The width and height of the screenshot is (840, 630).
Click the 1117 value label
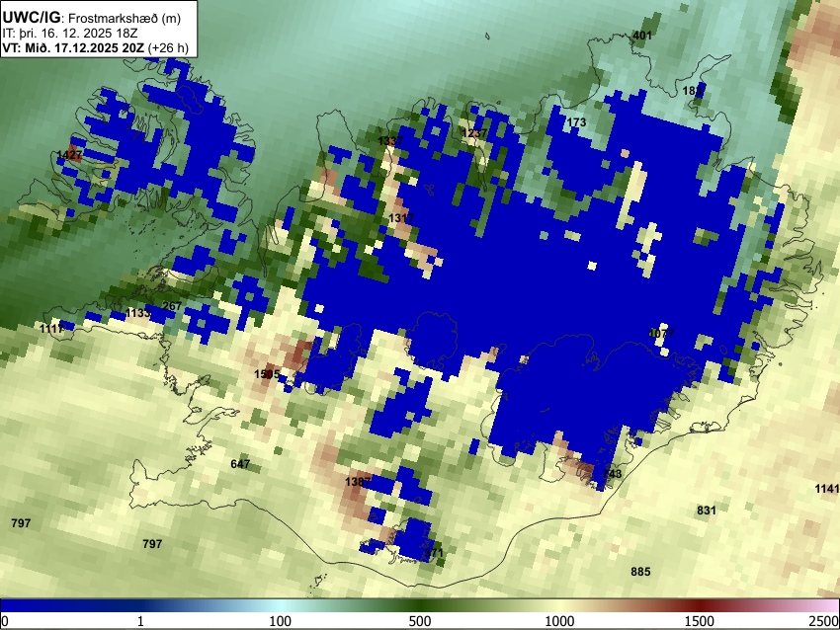[52, 329]
